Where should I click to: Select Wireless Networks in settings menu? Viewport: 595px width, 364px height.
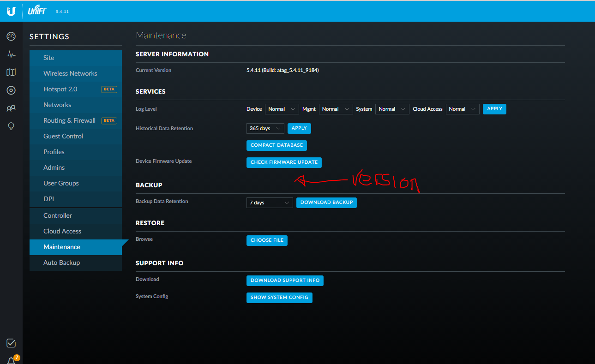[70, 73]
